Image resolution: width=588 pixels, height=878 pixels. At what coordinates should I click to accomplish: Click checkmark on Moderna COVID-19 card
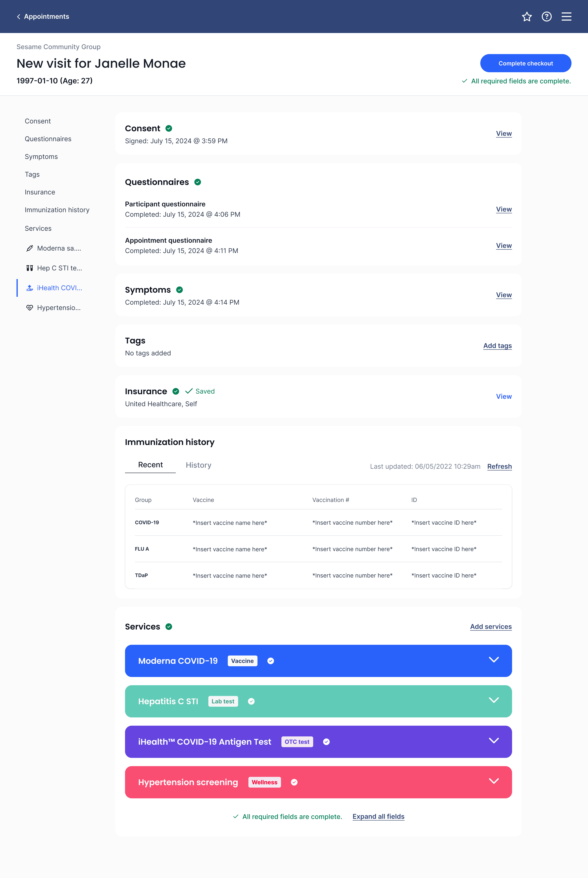270,661
